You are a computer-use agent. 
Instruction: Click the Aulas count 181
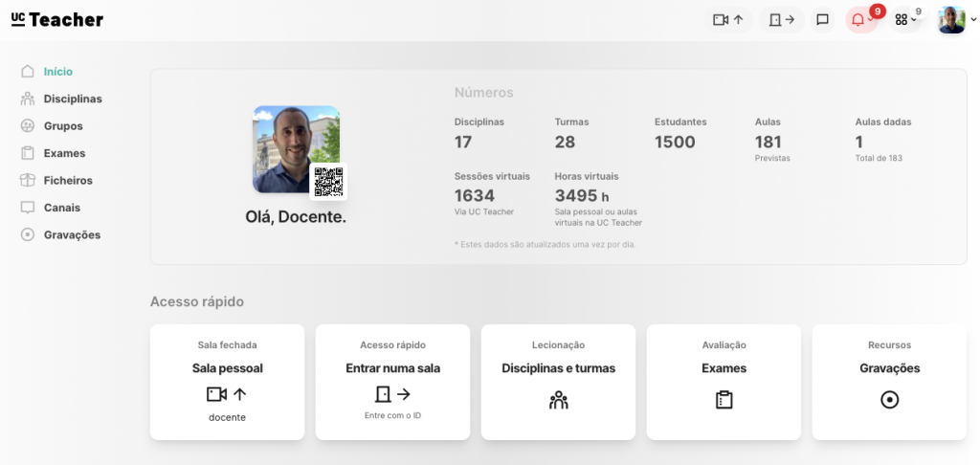(x=768, y=142)
